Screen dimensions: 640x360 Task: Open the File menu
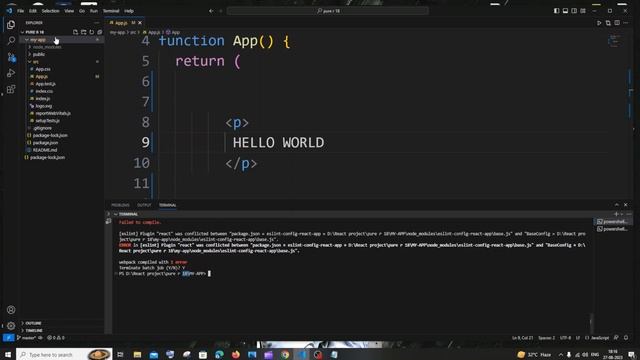20,11
